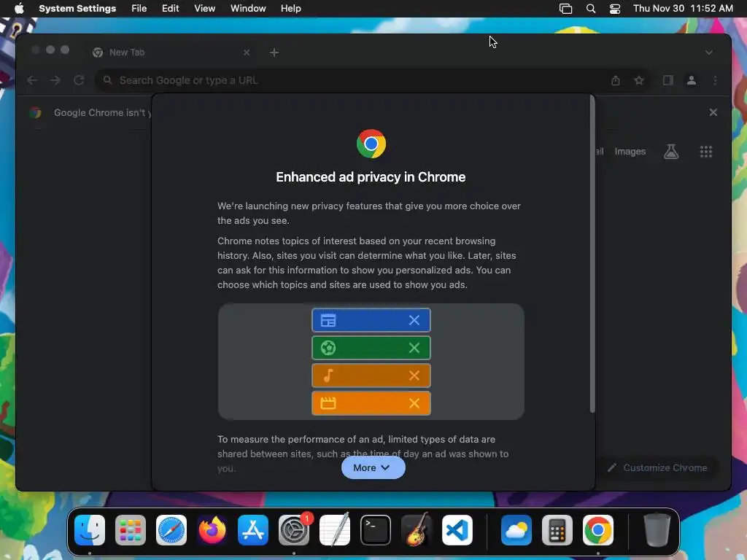Open the Help menu
The image size is (747, 560).
tap(290, 8)
